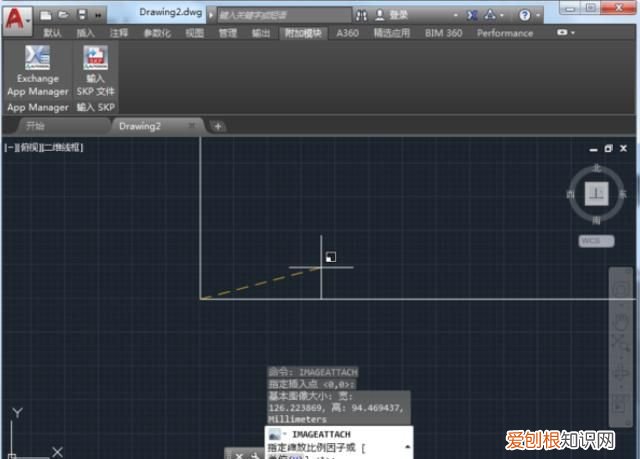Click the ViewCube west 西 compass label
The width and height of the screenshot is (640, 459).
pos(571,194)
